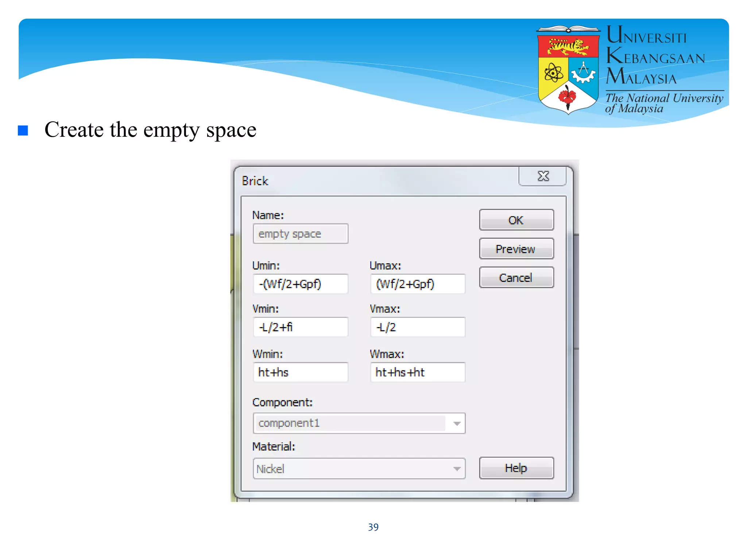Open the Material dropdown arrow
The width and height of the screenshot is (747, 560).
457,469
